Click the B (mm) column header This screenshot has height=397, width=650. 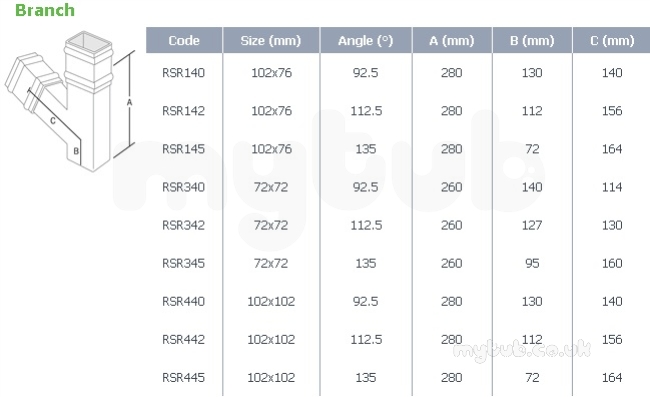(x=532, y=40)
